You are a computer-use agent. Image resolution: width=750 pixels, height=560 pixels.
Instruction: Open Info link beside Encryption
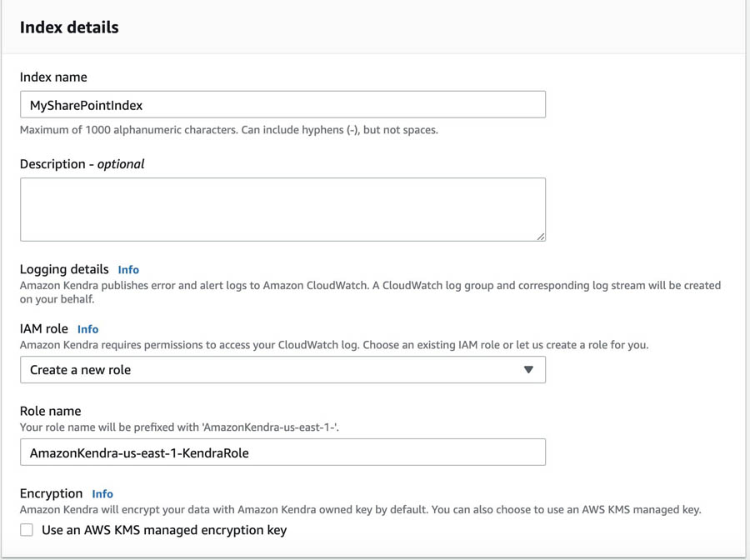tap(102, 494)
